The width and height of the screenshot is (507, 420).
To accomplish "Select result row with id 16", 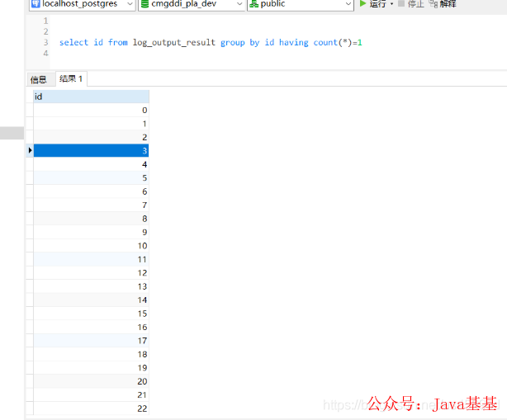I will pyautogui.click(x=91, y=328).
